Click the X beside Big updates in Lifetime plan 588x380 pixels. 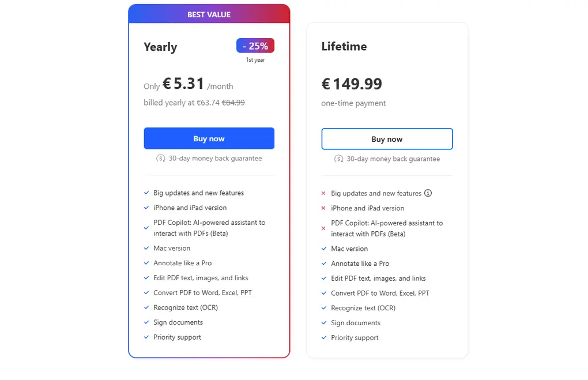click(324, 193)
